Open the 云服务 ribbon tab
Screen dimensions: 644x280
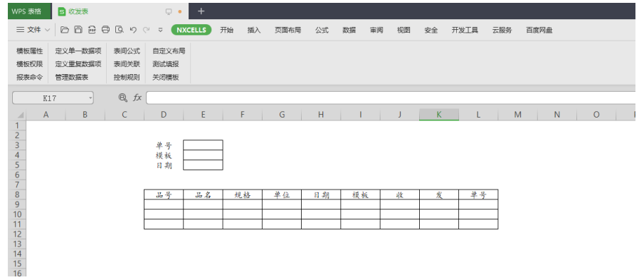(502, 30)
